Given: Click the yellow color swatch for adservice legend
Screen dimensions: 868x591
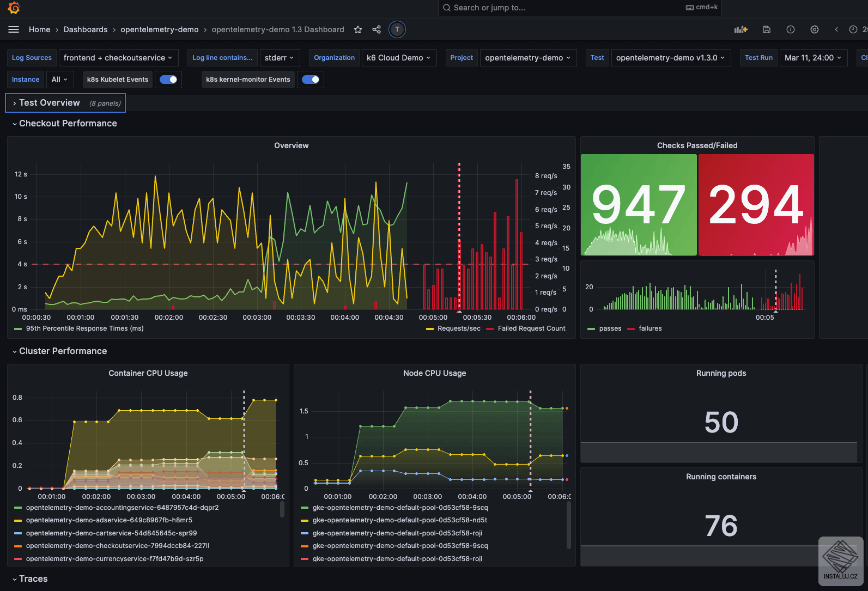Looking at the screenshot, I should (x=18, y=520).
